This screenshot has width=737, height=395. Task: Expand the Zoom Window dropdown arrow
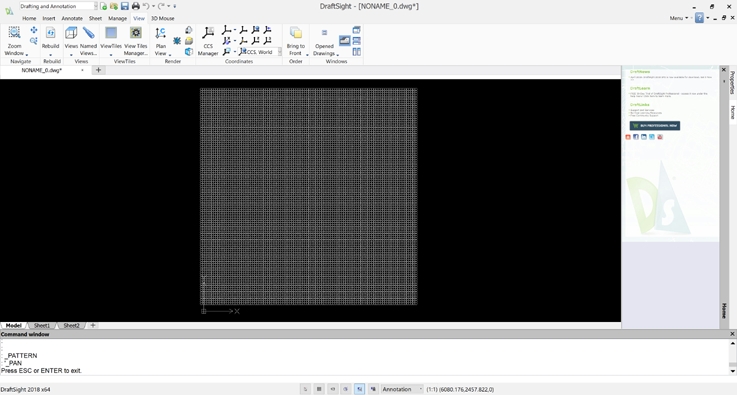click(x=27, y=55)
